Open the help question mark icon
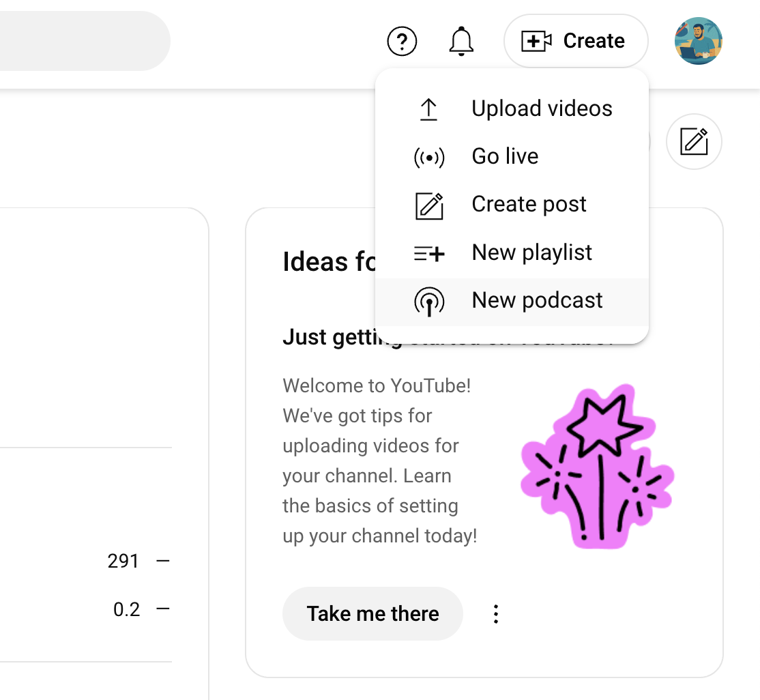This screenshot has width=760, height=700. click(402, 41)
